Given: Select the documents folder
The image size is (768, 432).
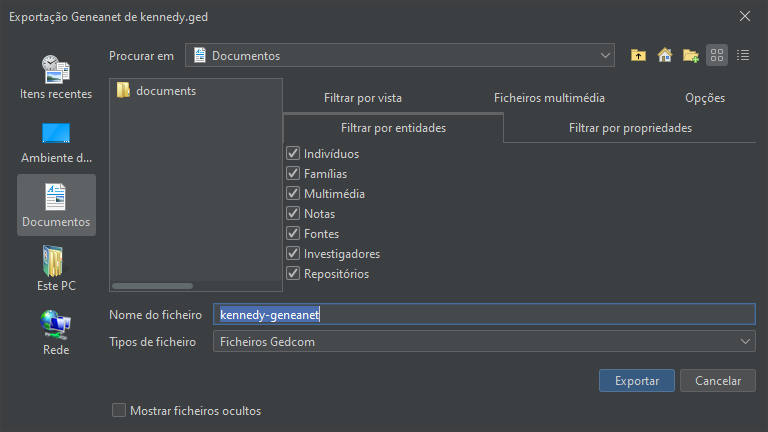Looking at the screenshot, I should (x=157, y=91).
